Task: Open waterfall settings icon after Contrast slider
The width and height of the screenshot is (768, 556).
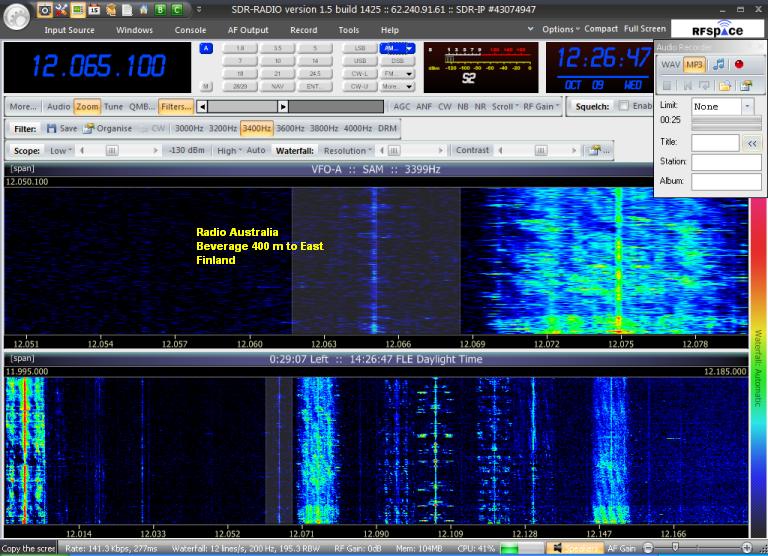Action: [x=598, y=150]
